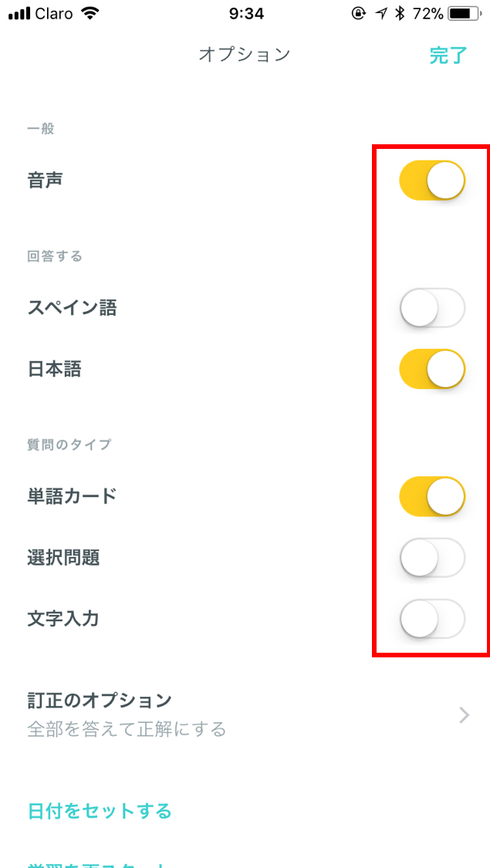Tap the rotation lock icon
Image resolution: width=490 pixels, height=868 pixels.
359,14
